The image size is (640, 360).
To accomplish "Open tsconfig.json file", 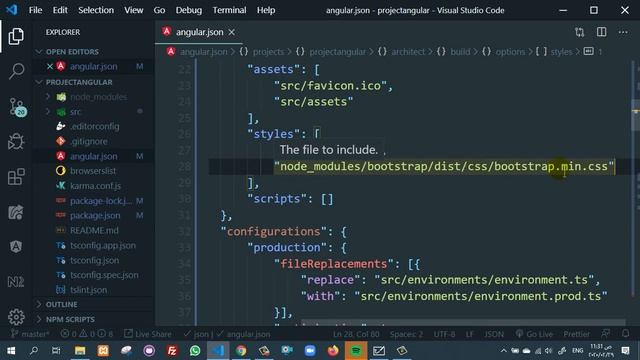I will tap(94, 260).
